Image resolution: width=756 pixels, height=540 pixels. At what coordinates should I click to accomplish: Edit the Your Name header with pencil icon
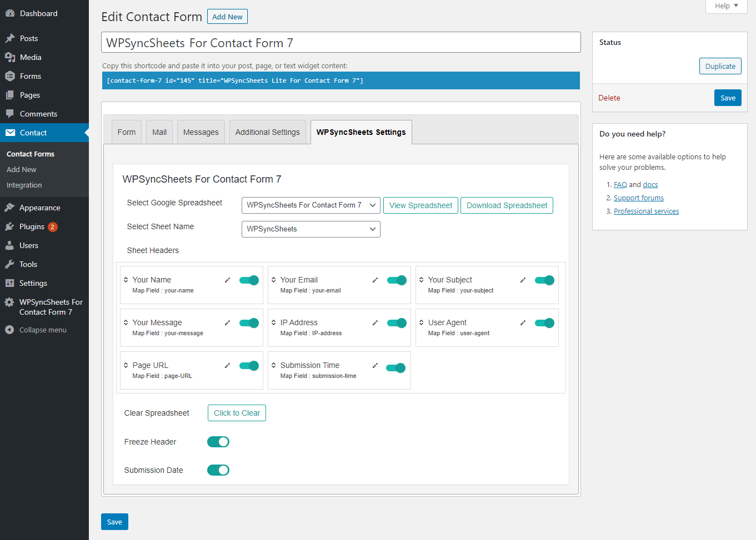227,280
